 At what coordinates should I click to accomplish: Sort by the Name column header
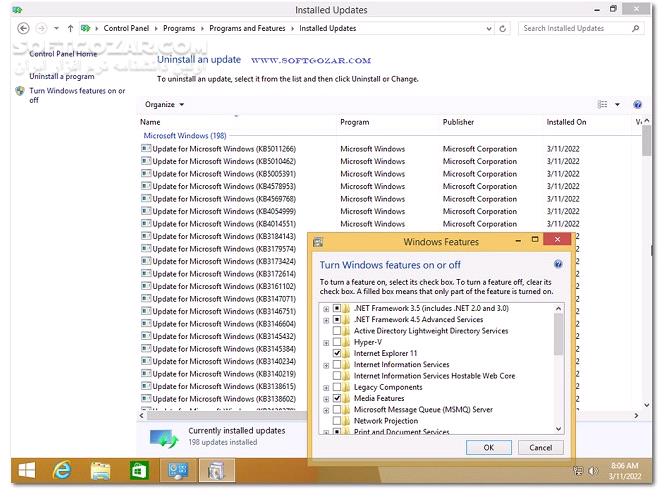click(151, 122)
